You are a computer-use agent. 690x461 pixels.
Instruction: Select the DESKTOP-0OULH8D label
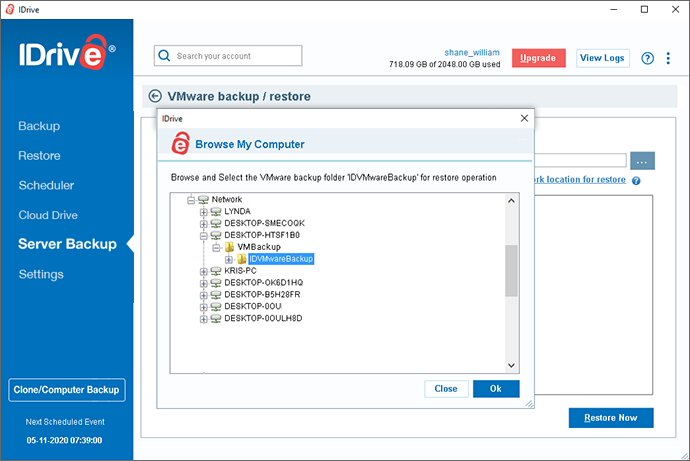pyautogui.click(x=263, y=318)
